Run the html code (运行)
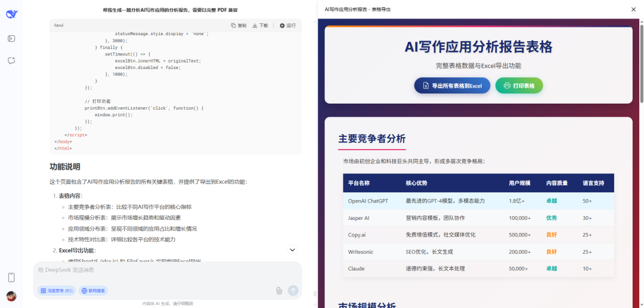The image size is (644, 308). (x=287, y=26)
